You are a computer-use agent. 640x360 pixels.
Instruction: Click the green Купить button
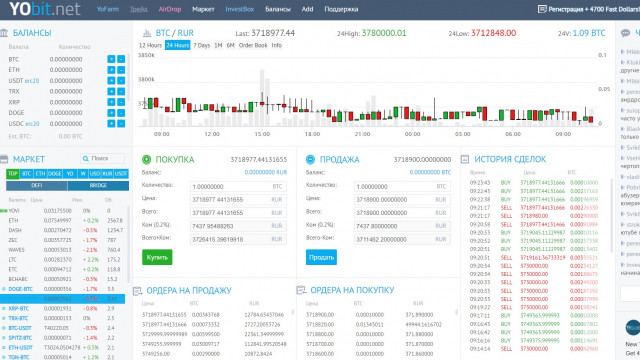(x=157, y=257)
